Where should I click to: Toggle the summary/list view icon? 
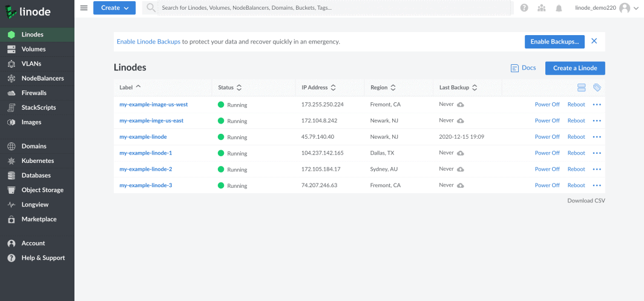tap(582, 88)
